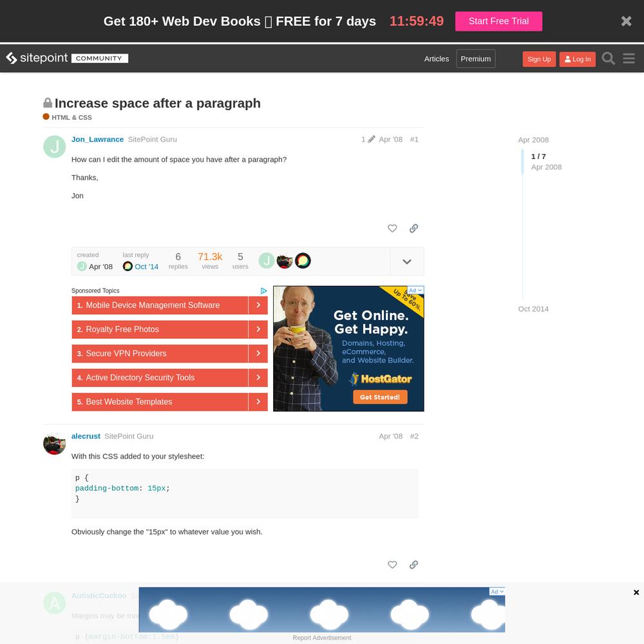Image resolution: width=644 pixels, height=644 pixels.
Task: Click the Apr '08 created date
Action: [100, 267]
